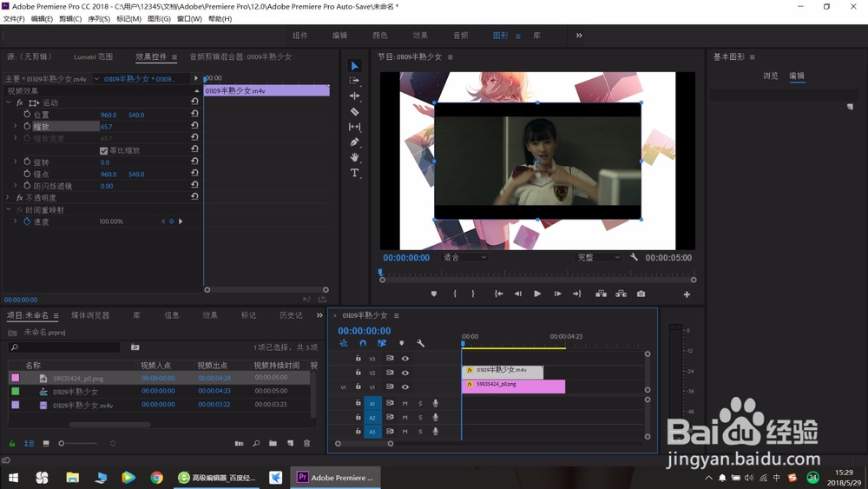Select the Type tool
868x489 pixels.
coord(354,173)
